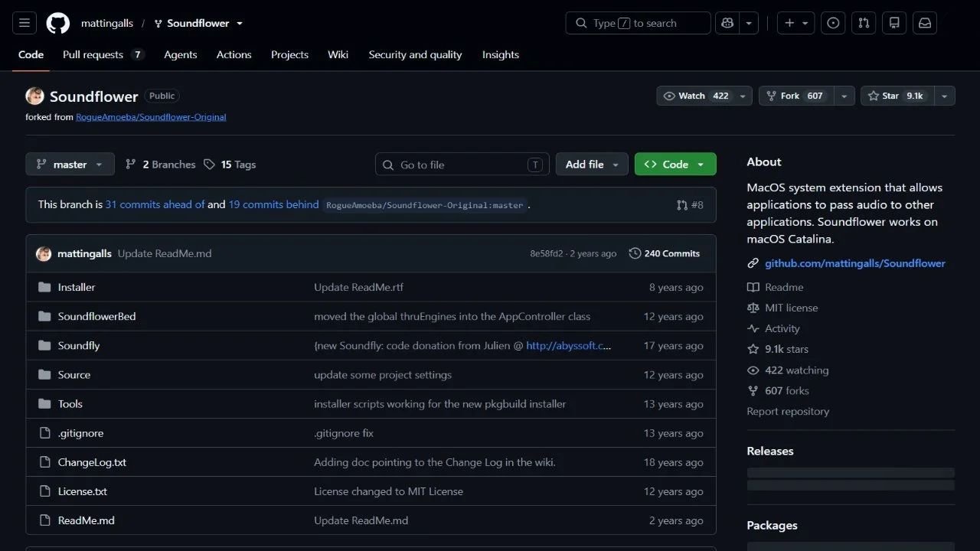The image size is (980, 551).
Task: Click the eye icon next to 422 watching
Action: coord(753,370)
